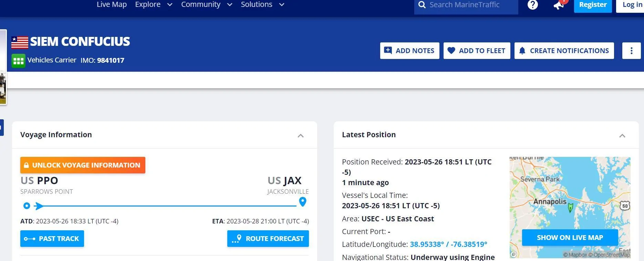
Task: Open the Explore menu
Action: pyautogui.click(x=148, y=4)
